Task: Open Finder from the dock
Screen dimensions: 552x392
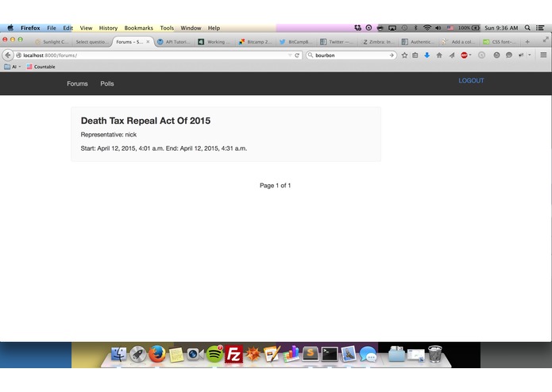Action: coord(118,354)
